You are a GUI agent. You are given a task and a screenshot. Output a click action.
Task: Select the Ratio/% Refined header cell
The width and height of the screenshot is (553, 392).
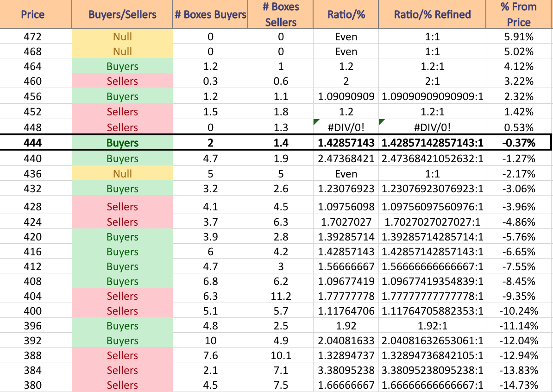pos(433,14)
